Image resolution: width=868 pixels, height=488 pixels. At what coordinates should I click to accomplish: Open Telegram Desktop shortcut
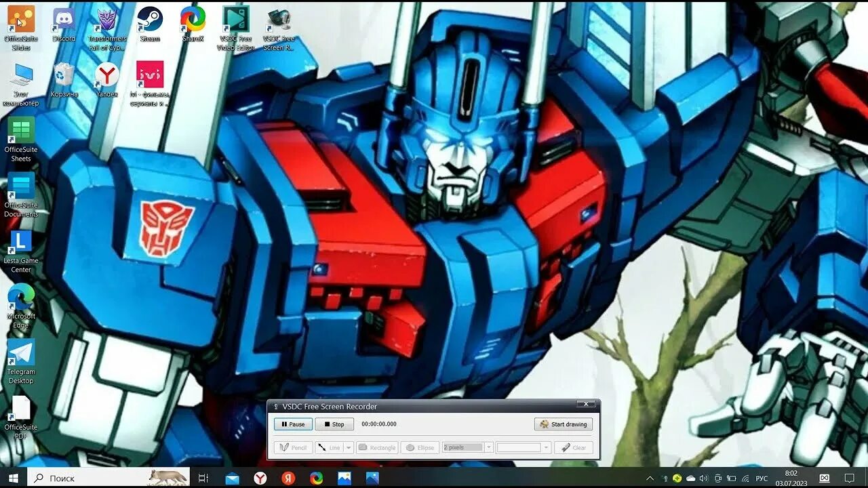click(21, 362)
